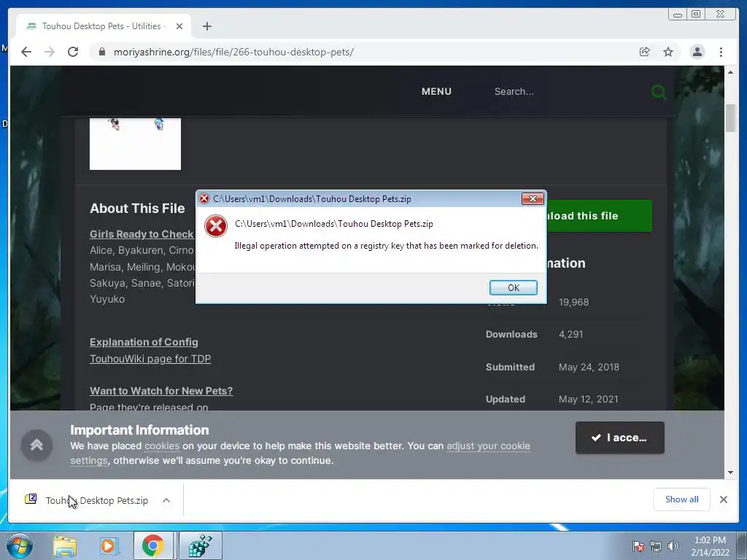Open downloaded Touhou Desktop Pets.zip
This screenshot has width=747, height=560.
click(97, 500)
